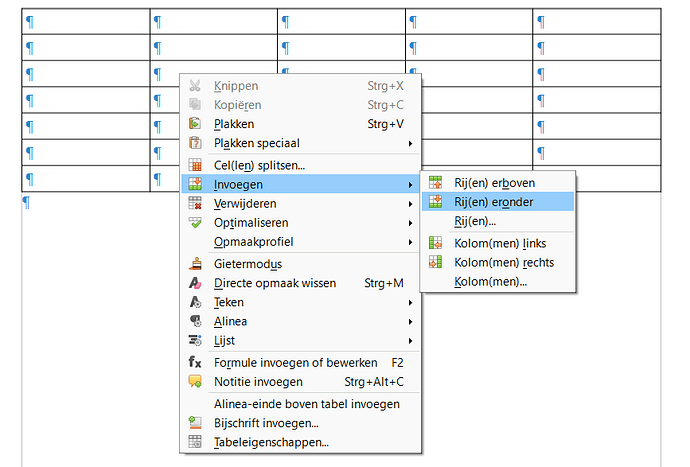Select Alinea-einde boven tabel invoegen

[301, 404]
